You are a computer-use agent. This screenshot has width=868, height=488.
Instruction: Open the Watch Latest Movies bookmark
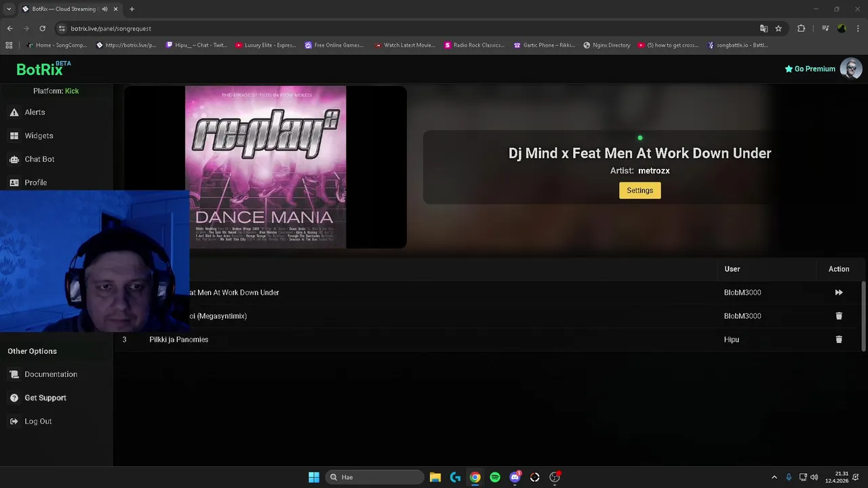tap(405, 45)
